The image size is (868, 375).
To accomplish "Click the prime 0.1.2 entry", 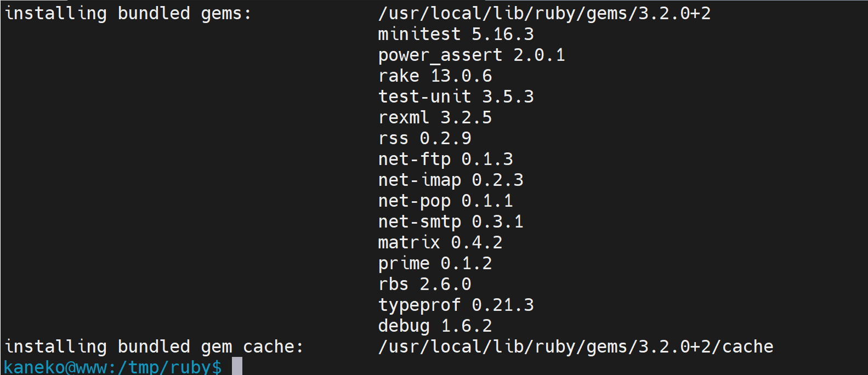I will pyautogui.click(x=435, y=263).
